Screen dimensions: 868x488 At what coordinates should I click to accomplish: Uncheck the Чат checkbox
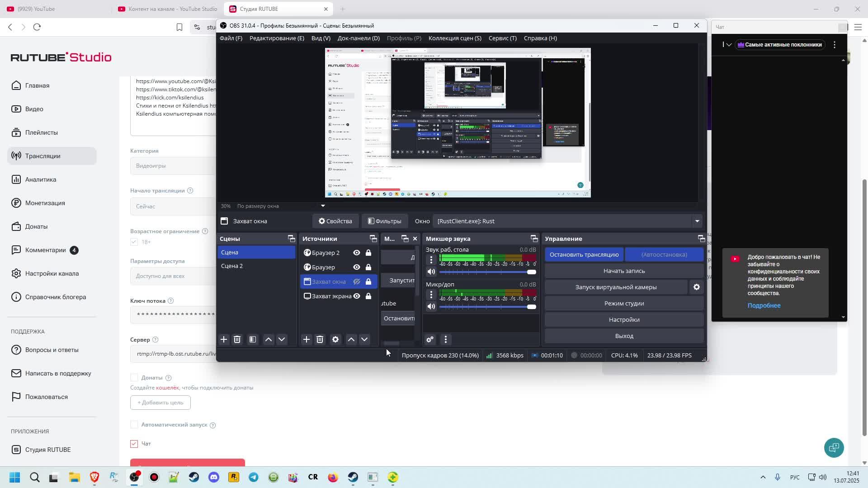coord(134,444)
